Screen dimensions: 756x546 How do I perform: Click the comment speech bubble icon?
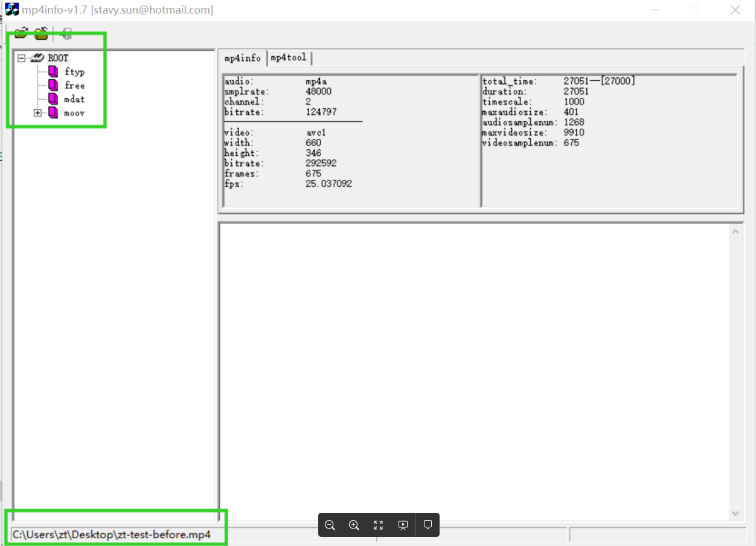tap(428, 525)
